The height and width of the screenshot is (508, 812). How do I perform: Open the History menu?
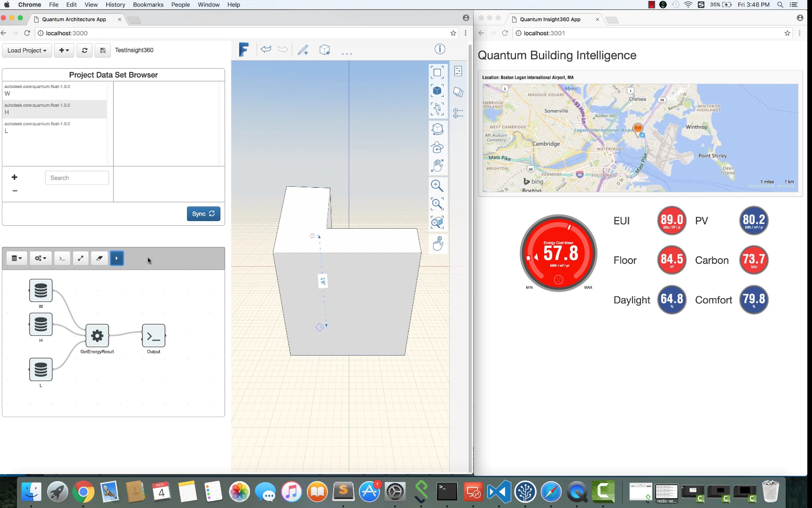point(115,5)
